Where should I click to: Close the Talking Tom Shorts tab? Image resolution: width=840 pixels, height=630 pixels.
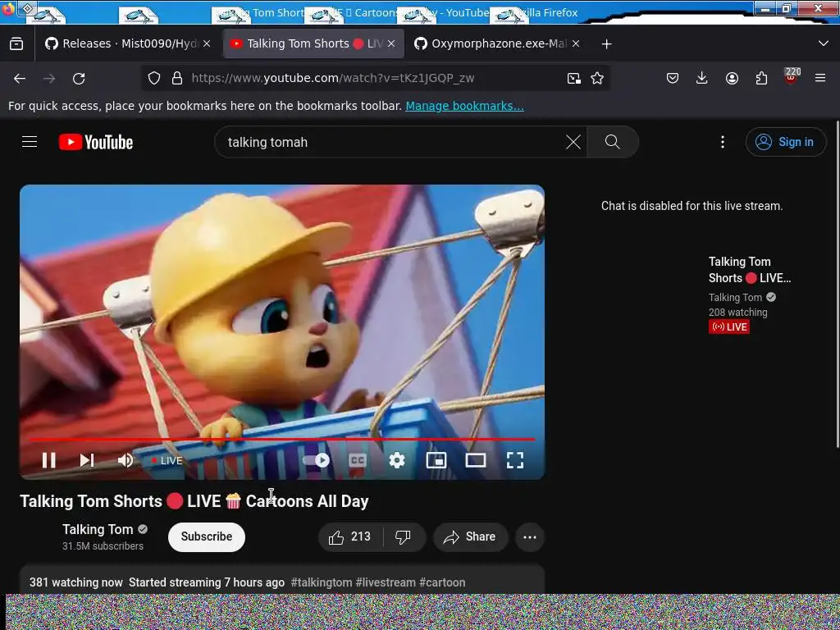[x=391, y=44]
